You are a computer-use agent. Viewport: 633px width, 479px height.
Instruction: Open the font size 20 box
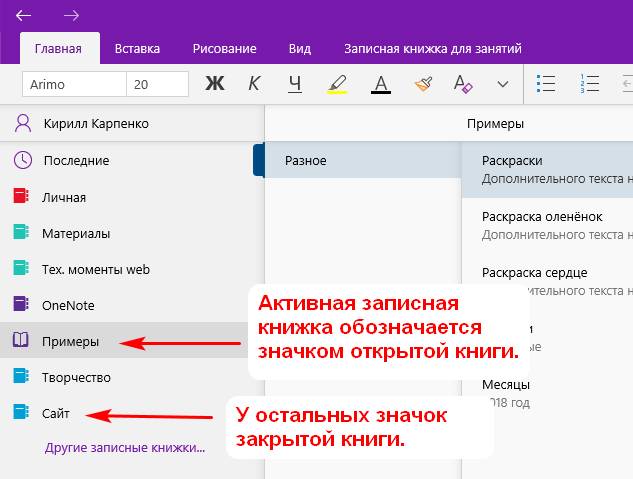(157, 84)
